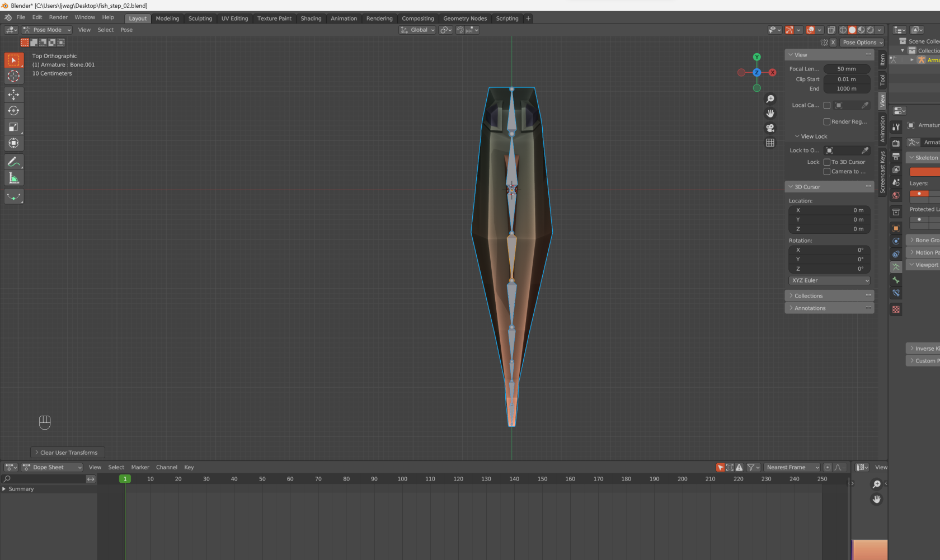
Task: Click the Clip Start 0.01 m field
Action: coord(847,79)
